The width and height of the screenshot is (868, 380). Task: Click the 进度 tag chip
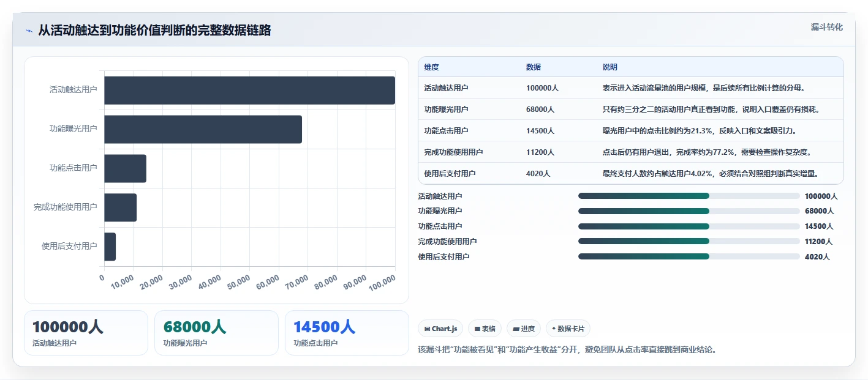point(524,329)
